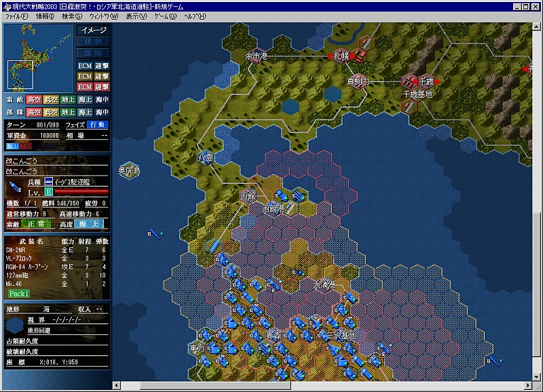Image resolution: width=543 pixels, height=392 pixels.
Task: Toggle yellow 迎撃 intercept range display
Action: [x=102, y=77]
